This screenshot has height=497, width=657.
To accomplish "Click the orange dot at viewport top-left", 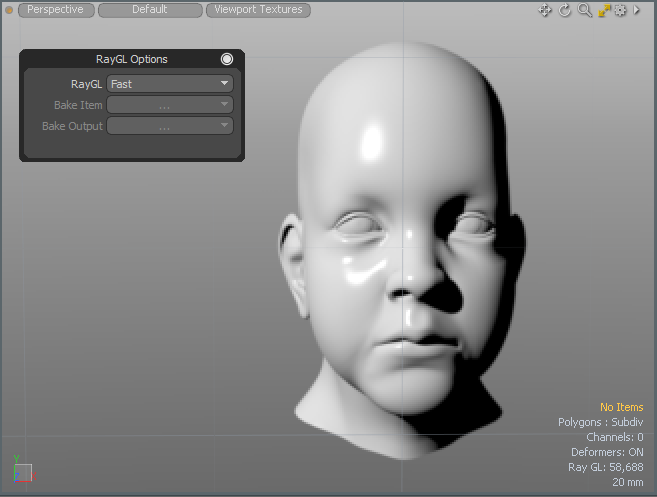I will coord(9,10).
